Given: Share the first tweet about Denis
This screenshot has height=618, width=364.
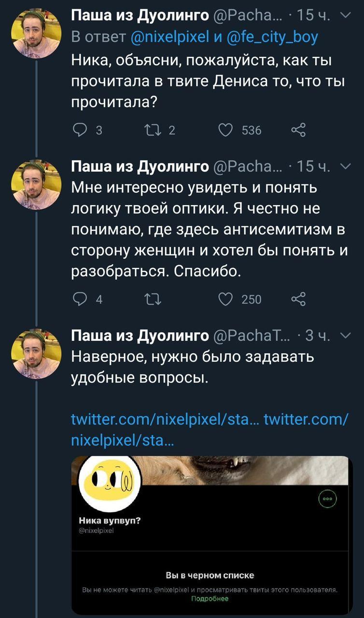Looking at the screenshot, I should [x=298, y=130].
